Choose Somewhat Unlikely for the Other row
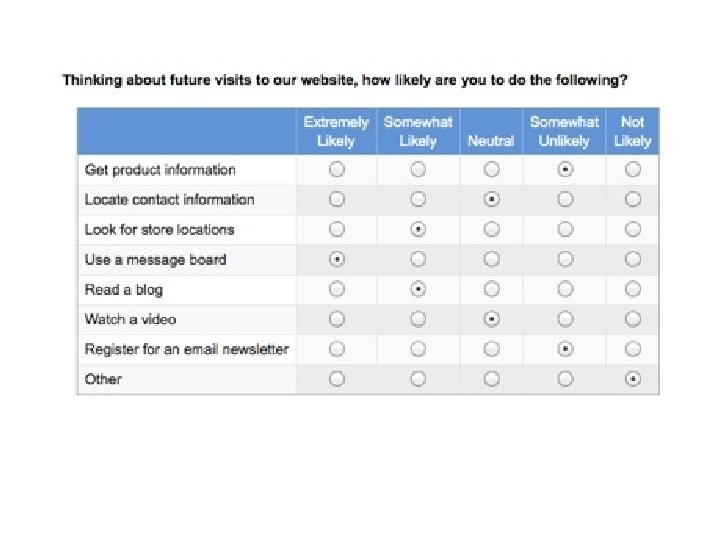 565,379
